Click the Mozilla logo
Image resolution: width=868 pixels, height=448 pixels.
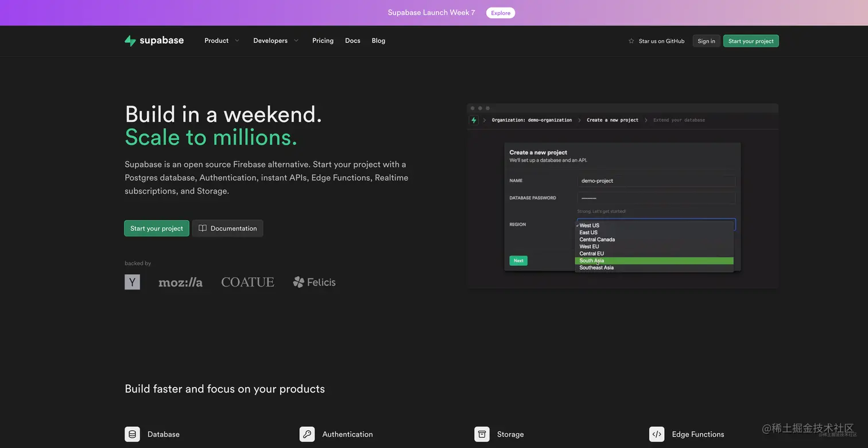pyautogui.click(x=180, y=282)
